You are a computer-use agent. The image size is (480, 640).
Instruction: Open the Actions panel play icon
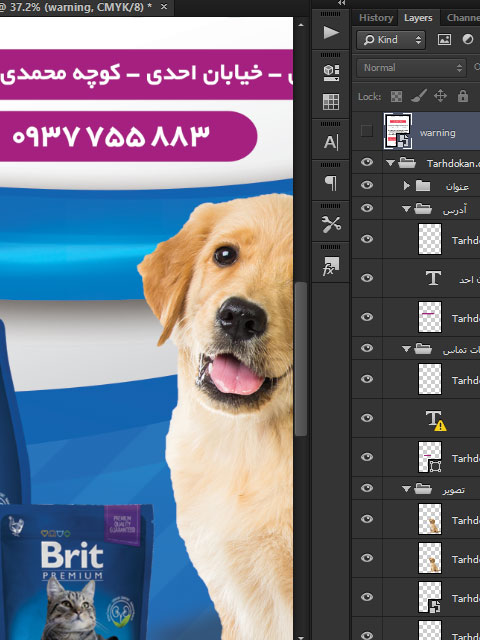point(331,33)
